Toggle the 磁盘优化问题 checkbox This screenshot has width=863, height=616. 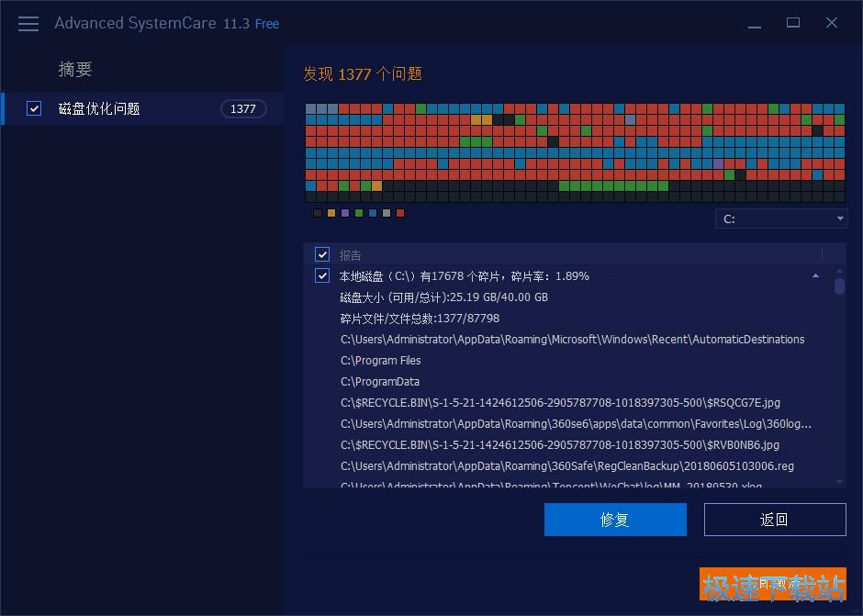[34, 108]
